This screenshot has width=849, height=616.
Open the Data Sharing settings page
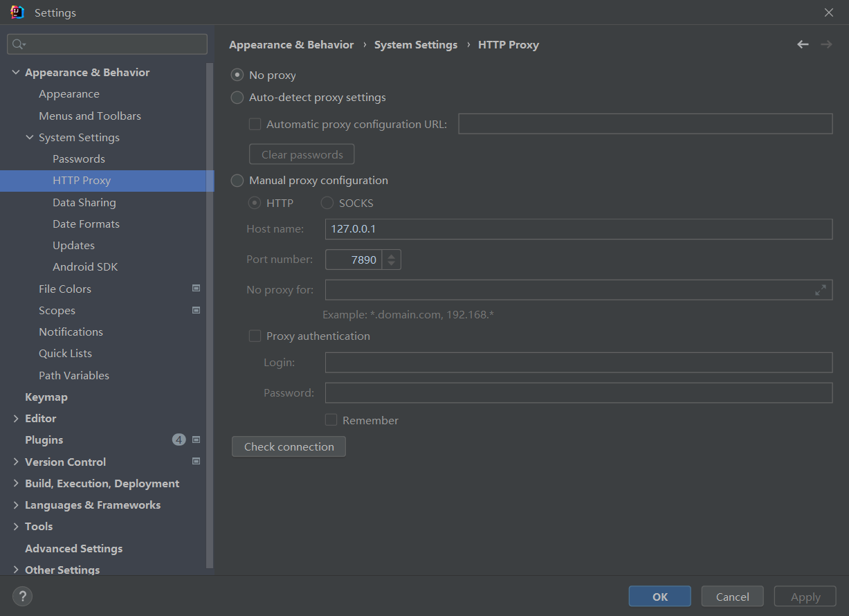coord(84,203)
